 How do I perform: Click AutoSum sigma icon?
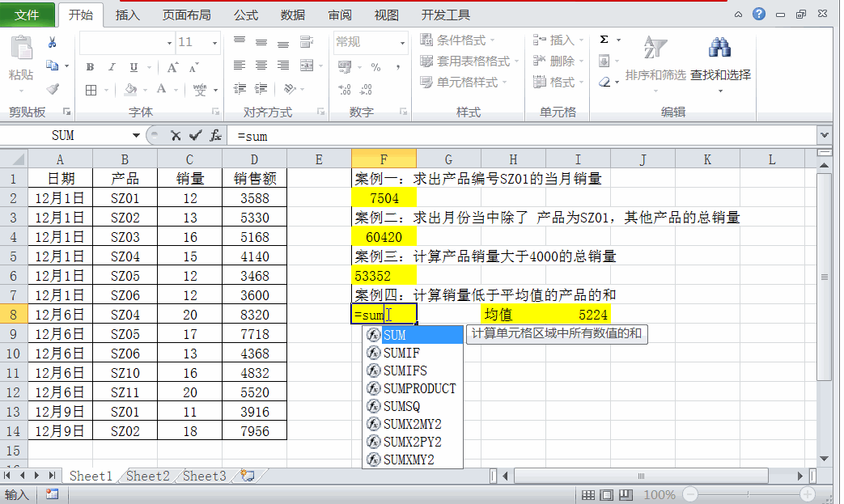[604, 40]
